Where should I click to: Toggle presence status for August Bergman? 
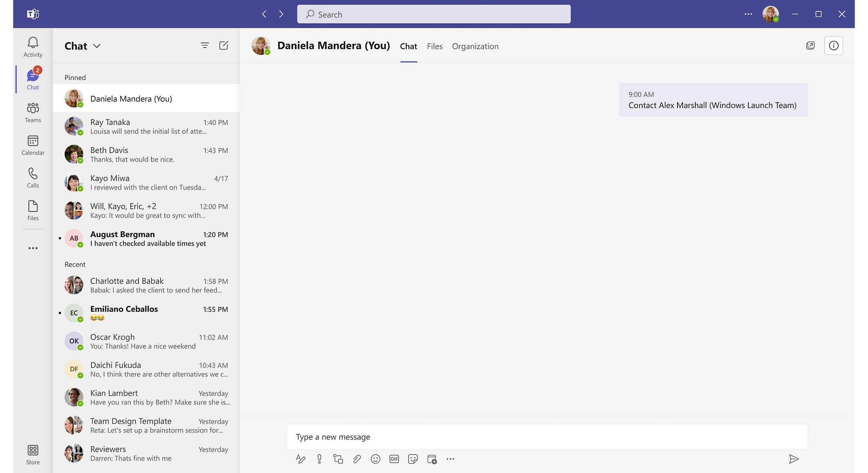(80, 244)
